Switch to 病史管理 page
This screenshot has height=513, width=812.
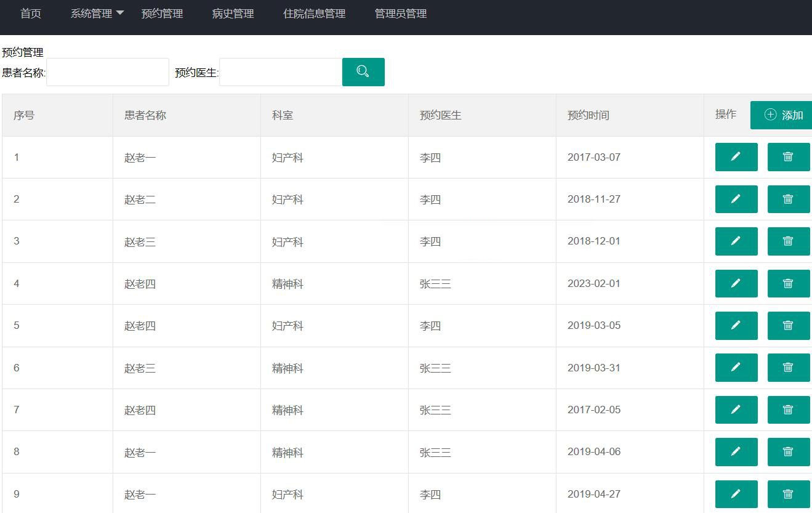pyautogui.click(x=233, y=14)
